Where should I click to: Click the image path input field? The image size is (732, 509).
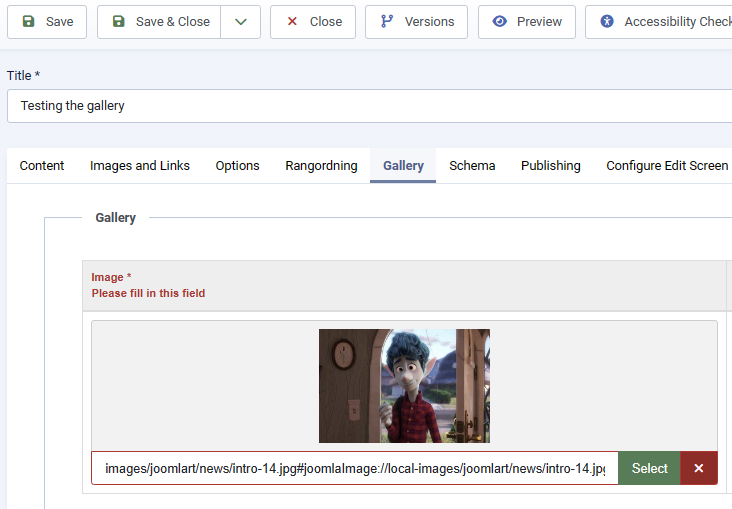coord(355,468)
